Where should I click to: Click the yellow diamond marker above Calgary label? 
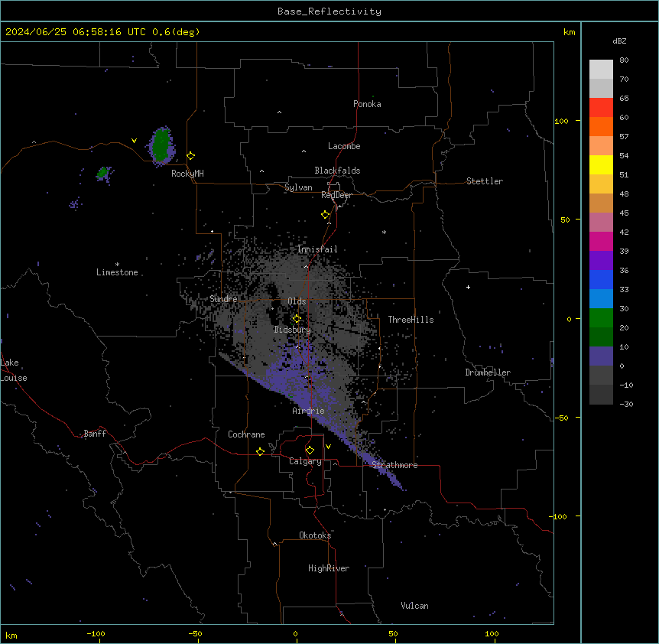(x=310, y=450)
